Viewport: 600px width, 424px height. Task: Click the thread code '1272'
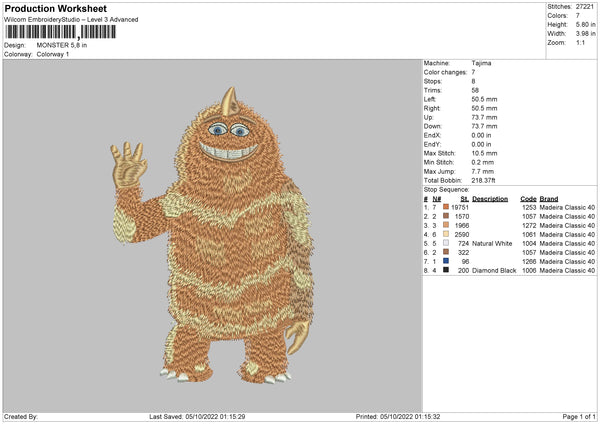(529, 225)
